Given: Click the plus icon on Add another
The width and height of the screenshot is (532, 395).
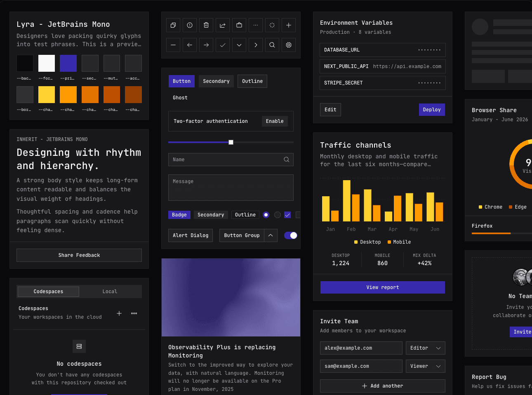Looking at the screenshot, I should (365, 386).
